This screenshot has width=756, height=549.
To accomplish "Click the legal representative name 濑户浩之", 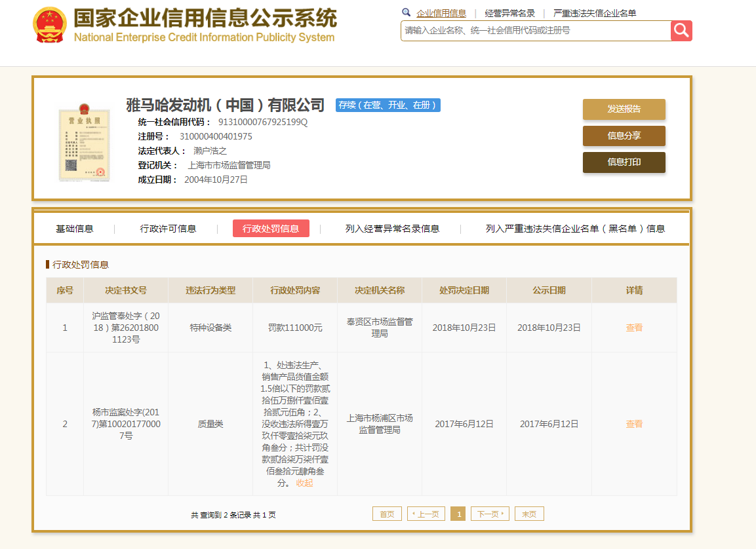I will [x=210, y=151].
